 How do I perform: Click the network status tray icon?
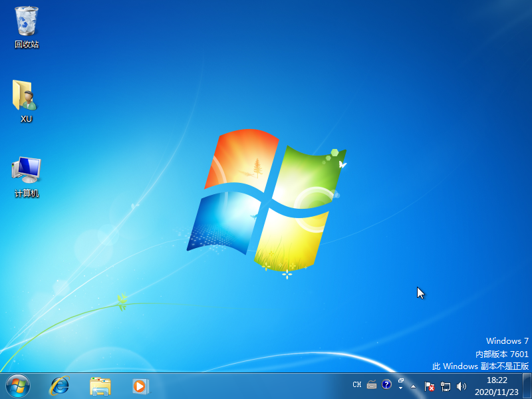coord(446,386)
